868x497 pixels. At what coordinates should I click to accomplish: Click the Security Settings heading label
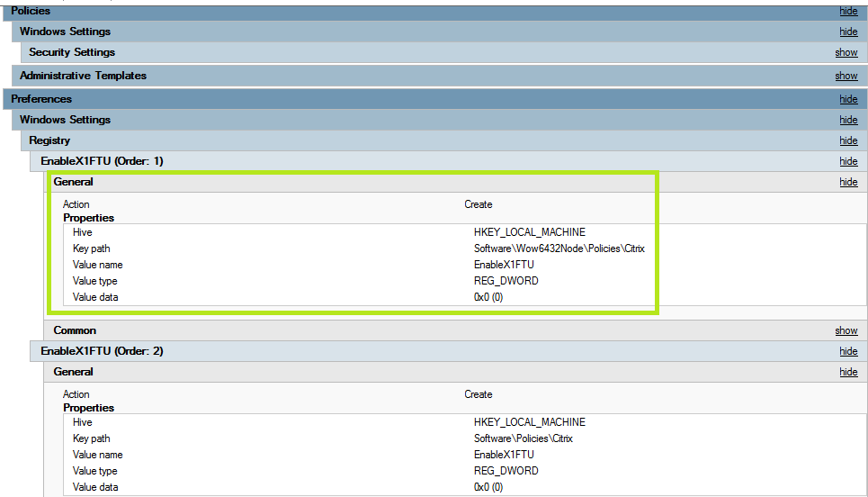point(72,52)
